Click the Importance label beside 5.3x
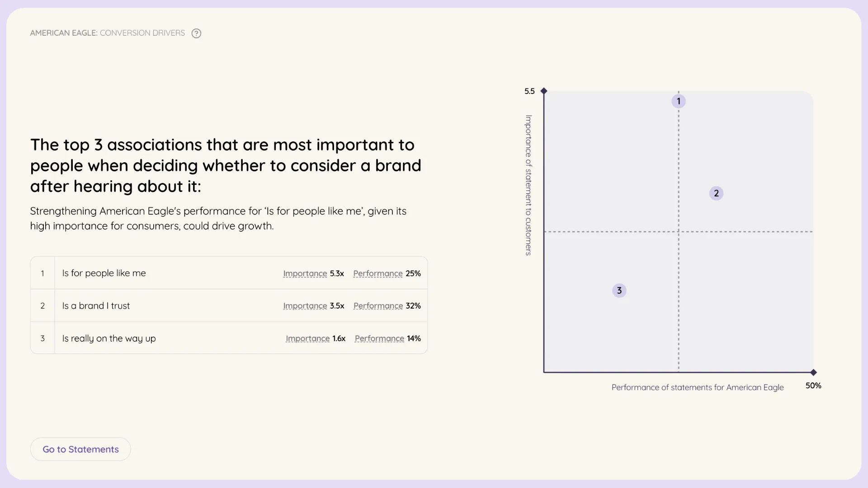The image size is (868, 488). (x=305, y=273)
